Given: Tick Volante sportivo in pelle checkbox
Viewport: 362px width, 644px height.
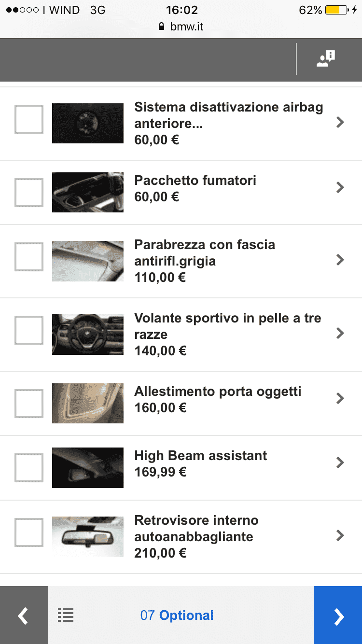Looking at the screenshot, I should pos(29,330).
